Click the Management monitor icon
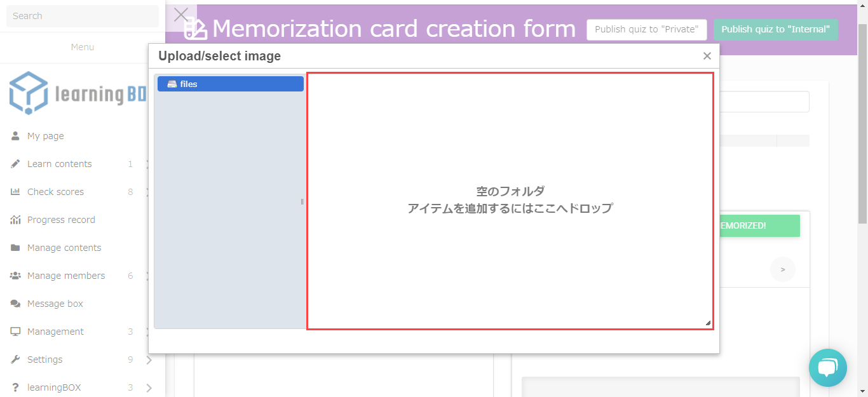Viewport: 868px width, 397px height. click(x=15, y=332)
